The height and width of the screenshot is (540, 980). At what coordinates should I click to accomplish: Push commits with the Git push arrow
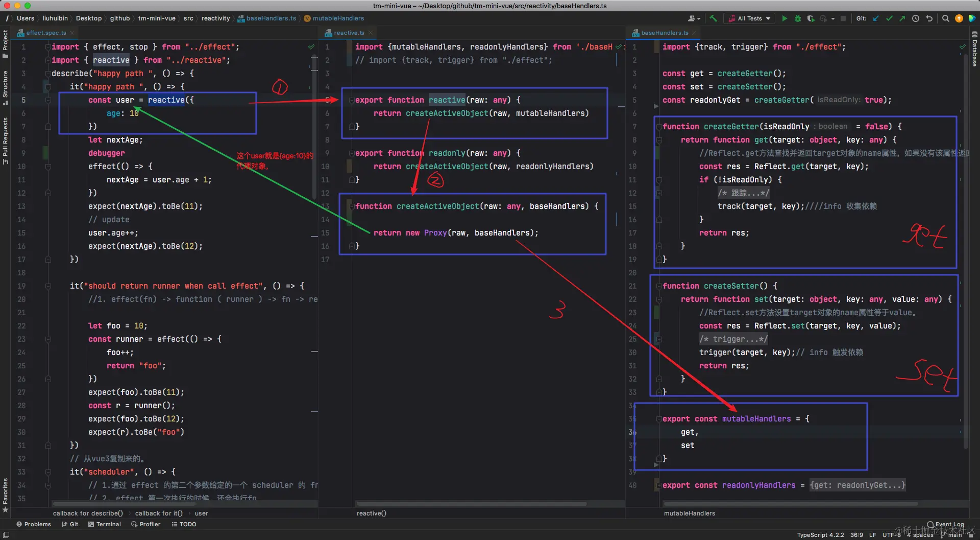tap(902, 18)
